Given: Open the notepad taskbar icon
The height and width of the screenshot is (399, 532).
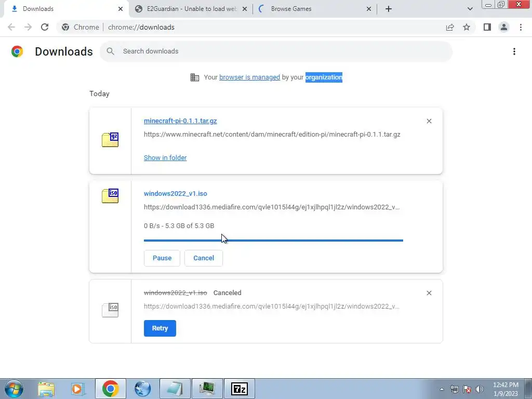Looking at the screenshot, I should tap(175, 389).
